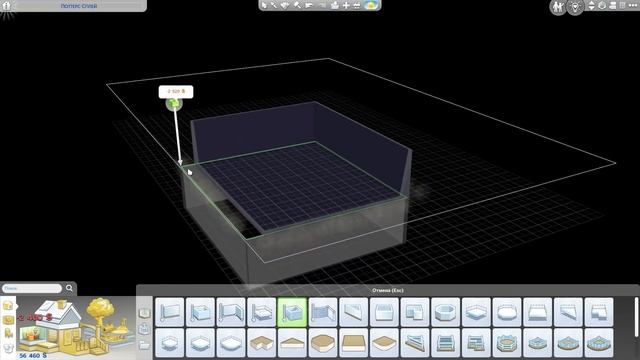This screenshot has height=360, width=640.
Task: Click the undo icon in the top toolbar
Action: tap(309, 5)
